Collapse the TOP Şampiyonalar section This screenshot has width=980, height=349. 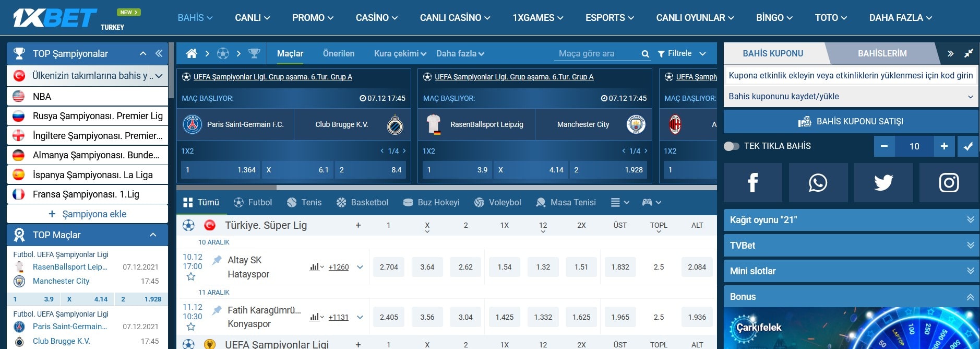pos(143,53)
